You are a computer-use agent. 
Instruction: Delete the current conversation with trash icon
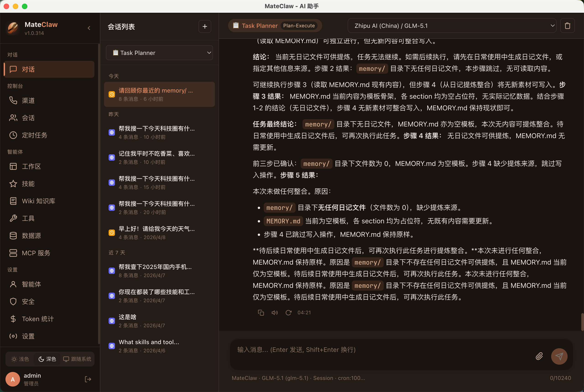pos(567,26)
